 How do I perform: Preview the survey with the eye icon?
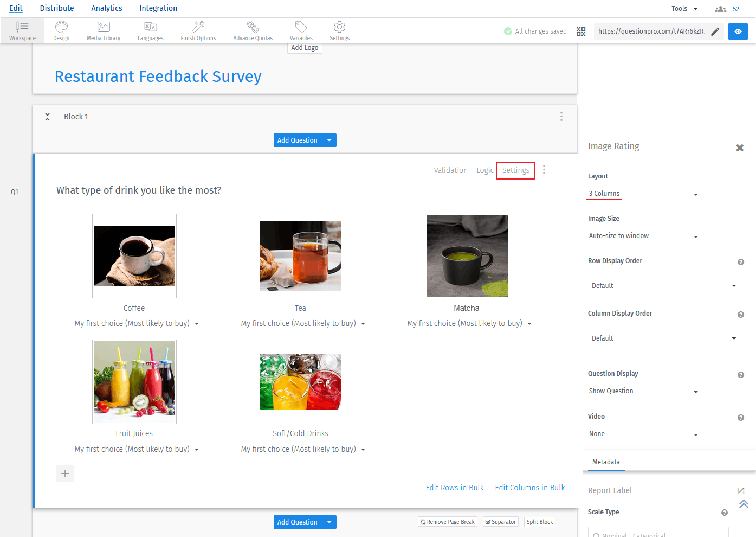pos(738,31)
